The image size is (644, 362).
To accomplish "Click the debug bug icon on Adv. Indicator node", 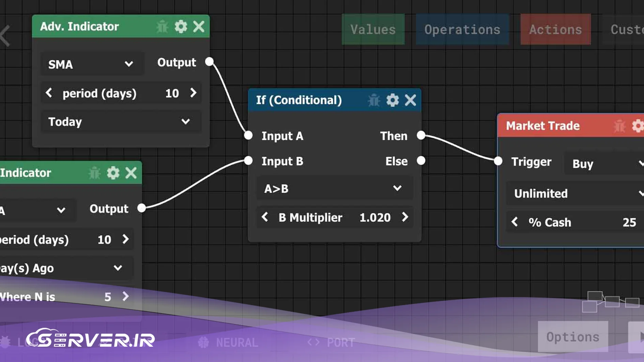I will [162, 27].
